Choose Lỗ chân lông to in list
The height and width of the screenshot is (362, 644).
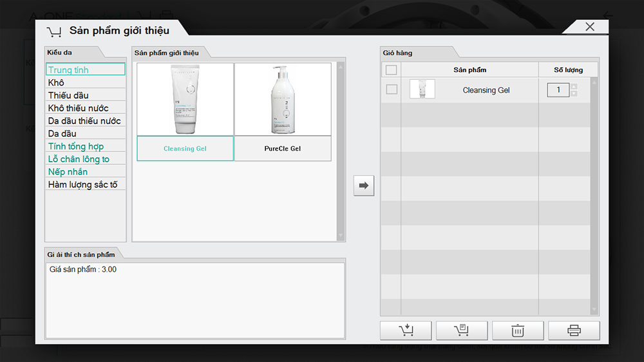point(79,159)
